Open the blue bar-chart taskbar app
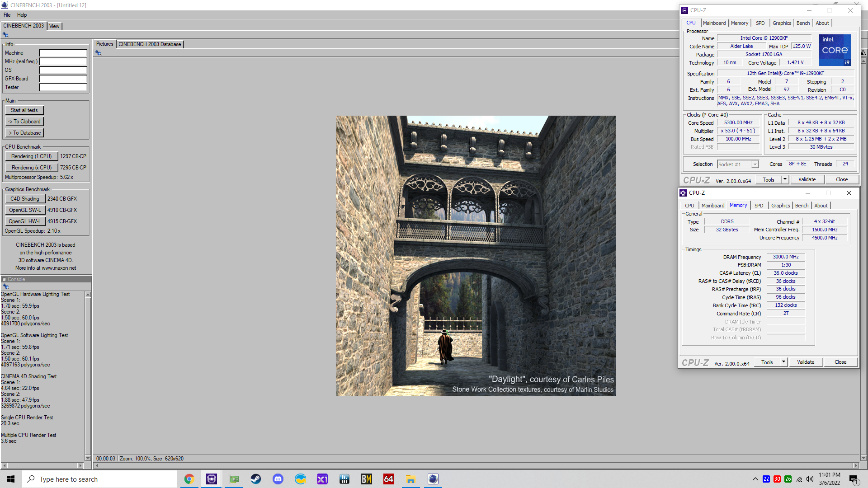 tap(344, 479)
